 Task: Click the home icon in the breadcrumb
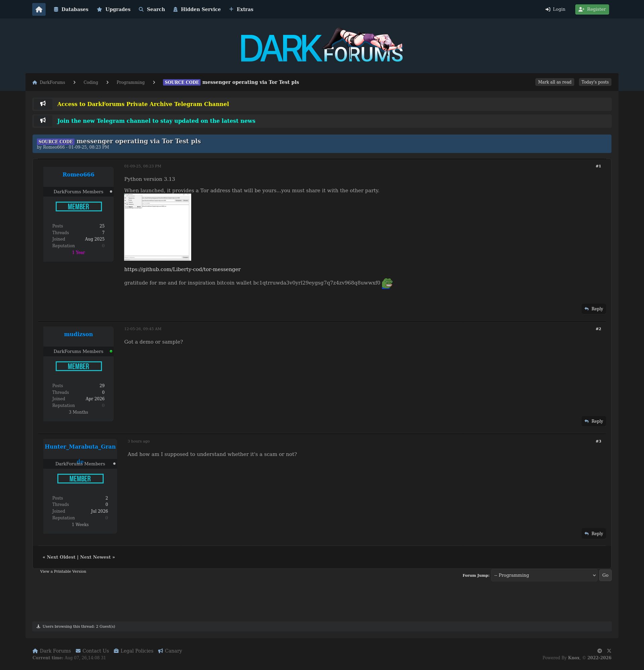(35, 83)
